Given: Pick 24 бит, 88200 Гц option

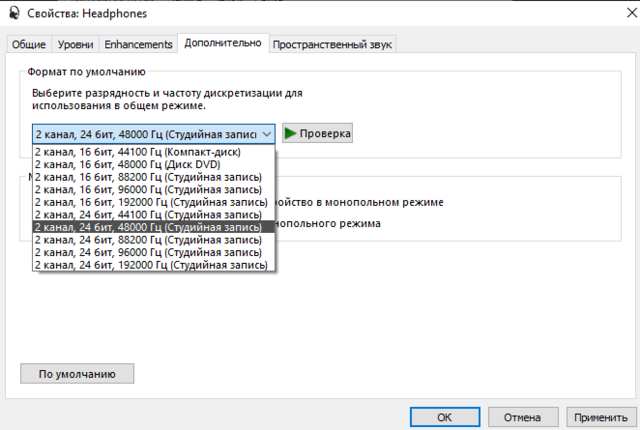Looking at the screenshot, I should (x=152, y=240).
